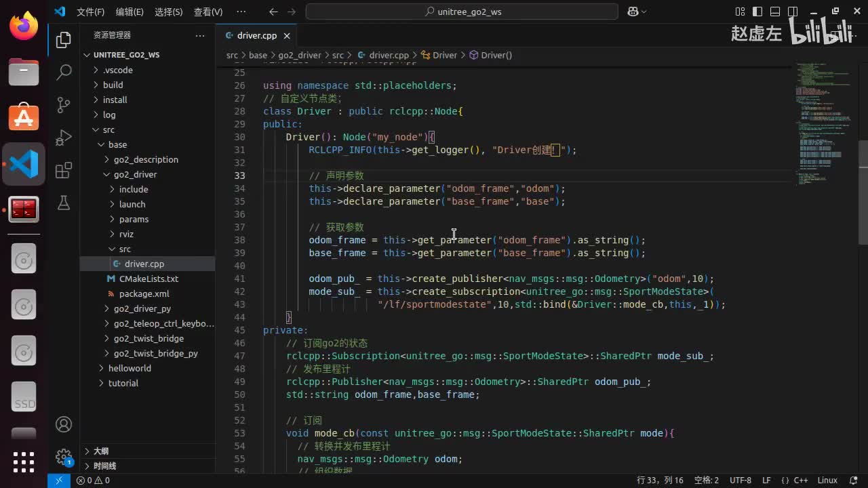868x488 pixels.
Task: Click go2_driver in the breadcrumb
Action: coord(300,55)
